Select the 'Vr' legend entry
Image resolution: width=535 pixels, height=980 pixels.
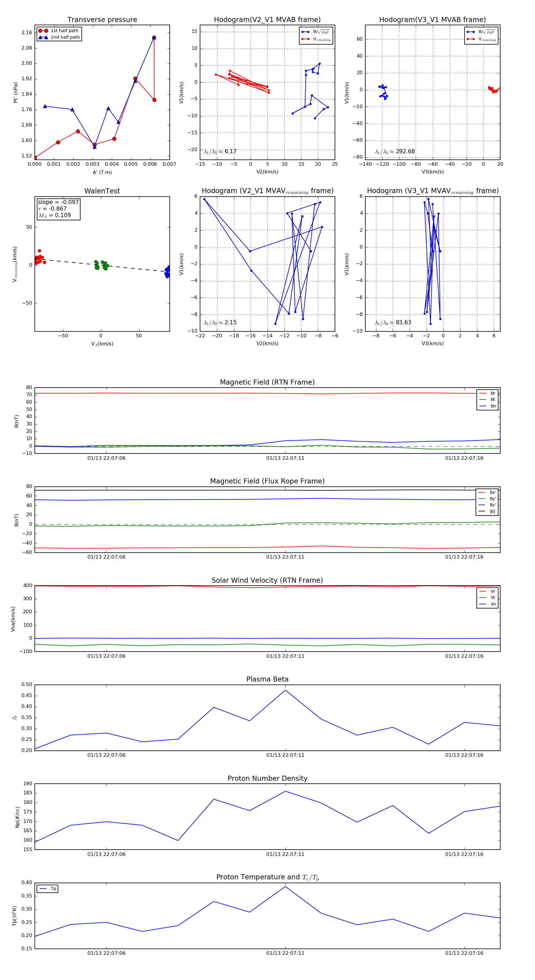click(x=488, y=591)
